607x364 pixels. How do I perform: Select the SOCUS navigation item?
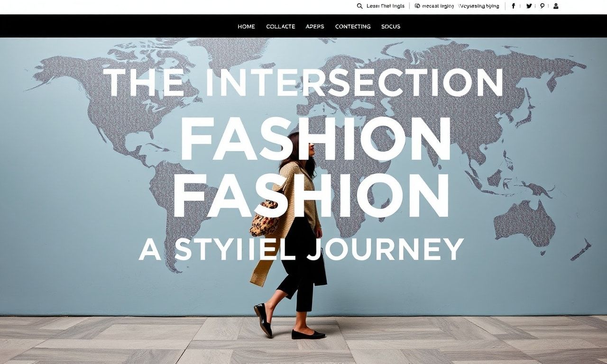pyautogui.click(x=391, y=27)
